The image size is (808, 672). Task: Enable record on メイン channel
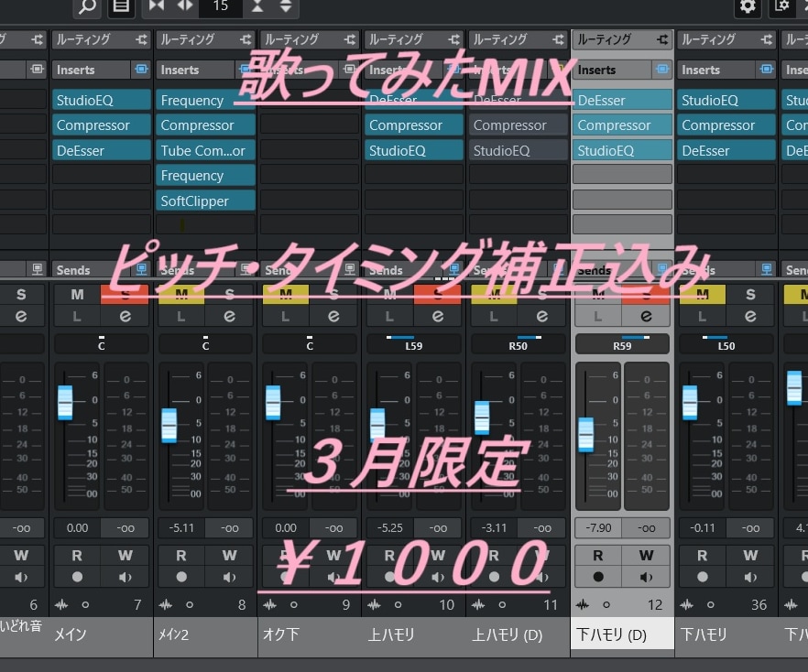tap(77, 577)
